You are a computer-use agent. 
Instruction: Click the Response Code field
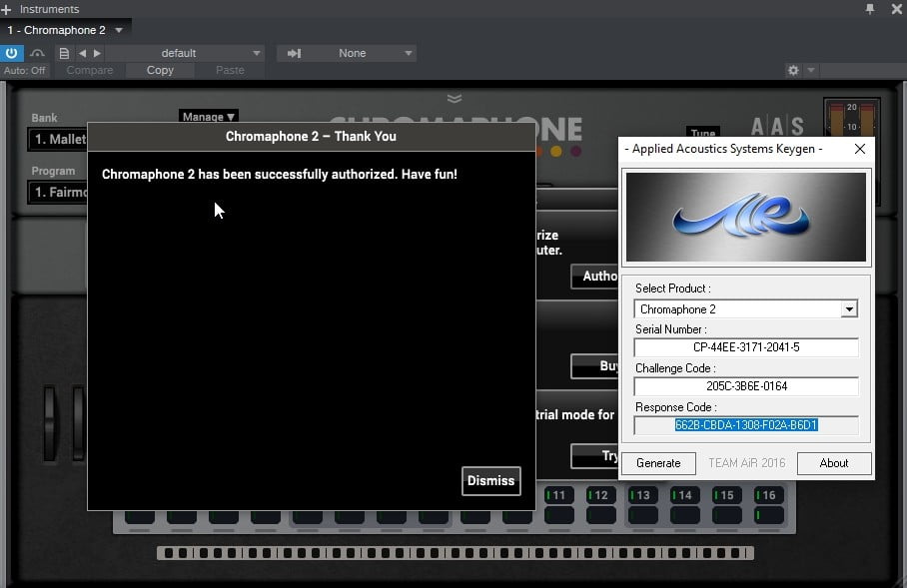coord(746,425)
